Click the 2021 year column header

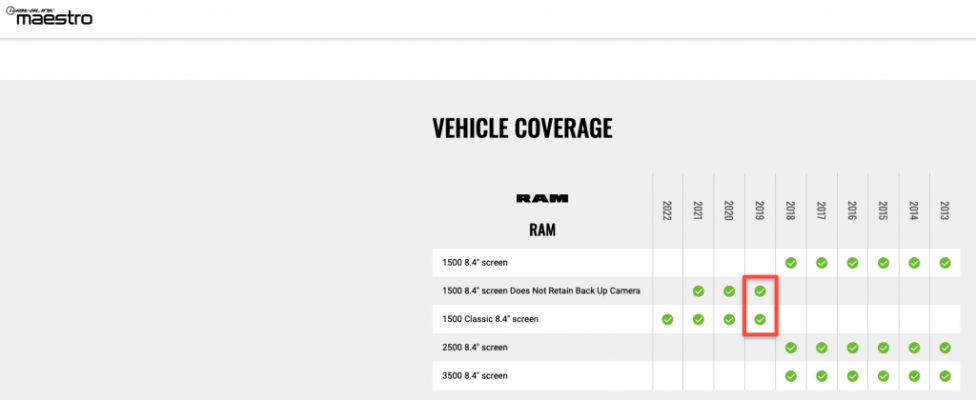coord(698,211)
